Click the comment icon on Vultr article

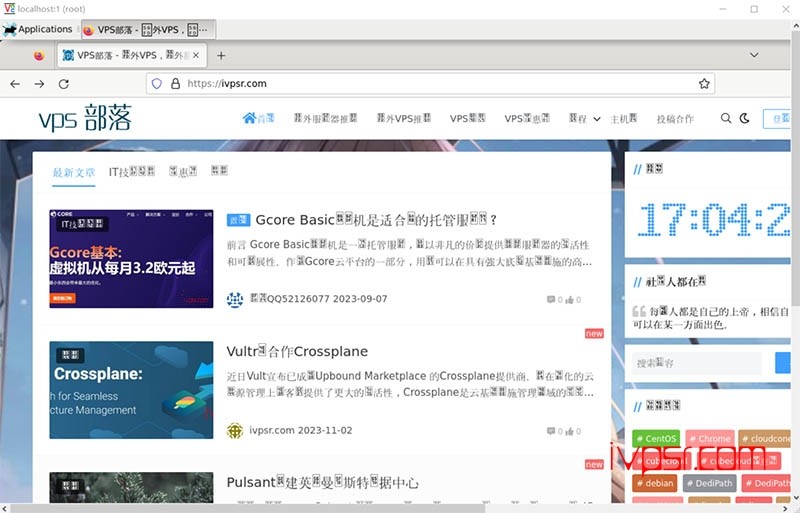tap(551, 431)
